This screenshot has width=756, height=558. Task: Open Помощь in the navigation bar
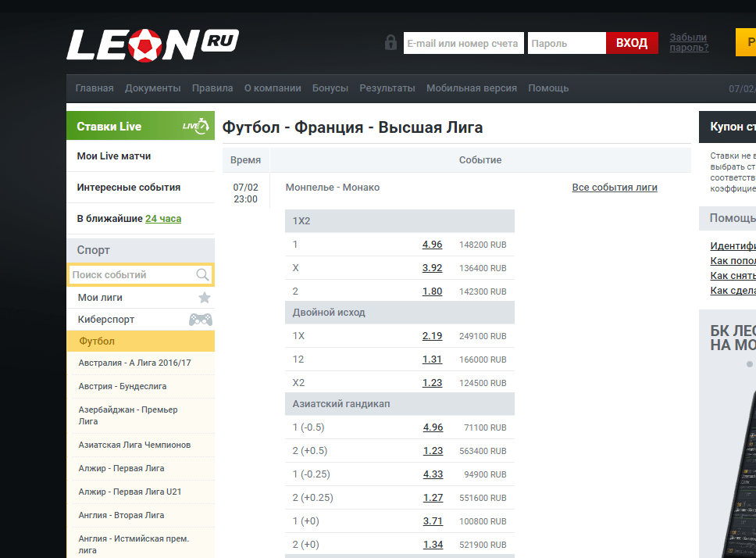(x=548, y=88)
